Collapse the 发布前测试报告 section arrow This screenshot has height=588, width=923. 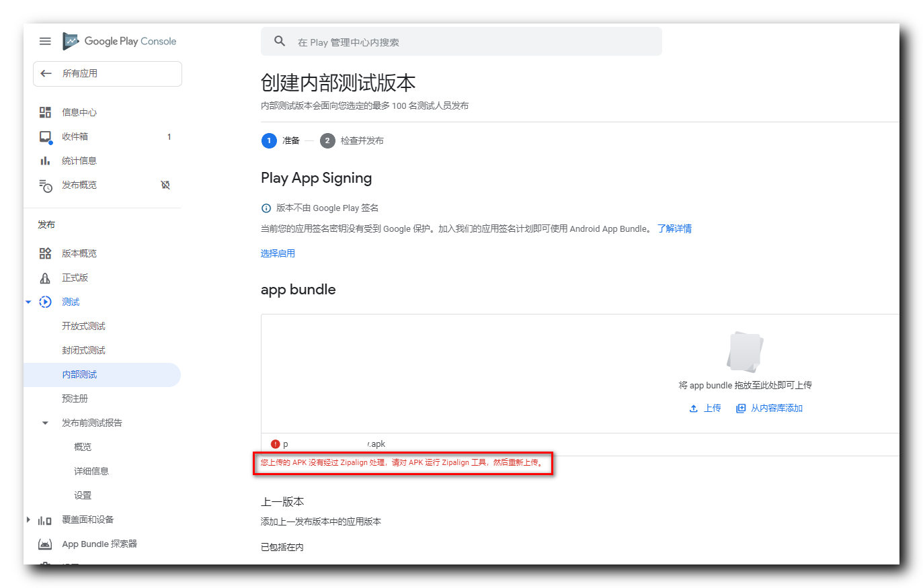tap(45, 423)
